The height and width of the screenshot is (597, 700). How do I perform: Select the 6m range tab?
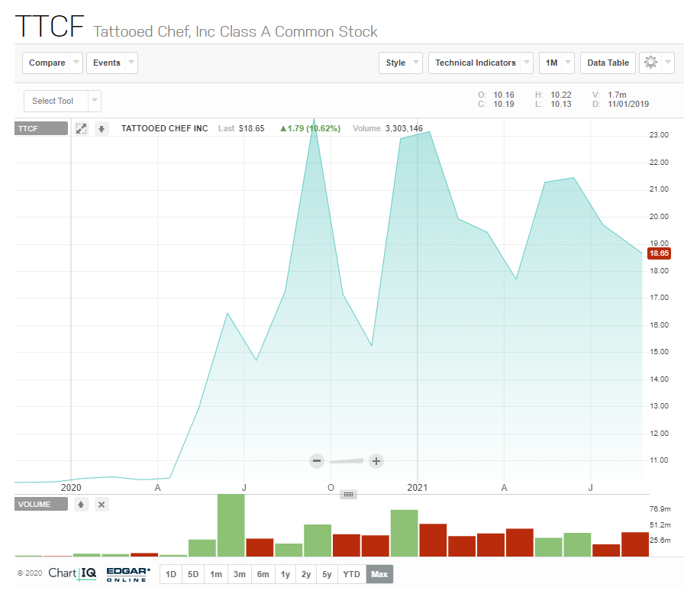tap(263, 574)
